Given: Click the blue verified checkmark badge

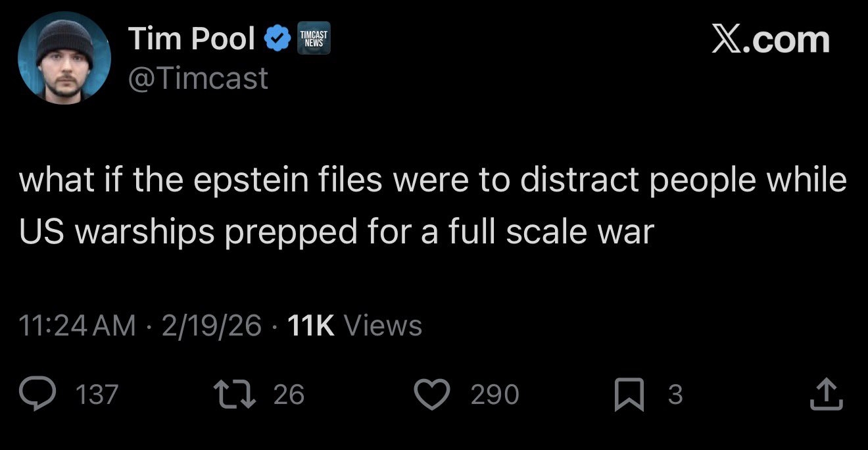Looking at the screenshot, I should click(x=277, y=39).
